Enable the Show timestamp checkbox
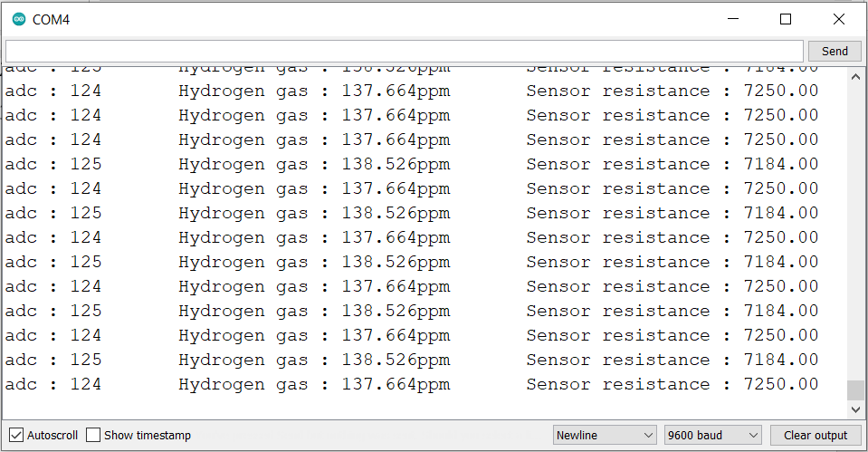Image resolution: width=868 pixels, height=452 pixels. tap(93, 435)
